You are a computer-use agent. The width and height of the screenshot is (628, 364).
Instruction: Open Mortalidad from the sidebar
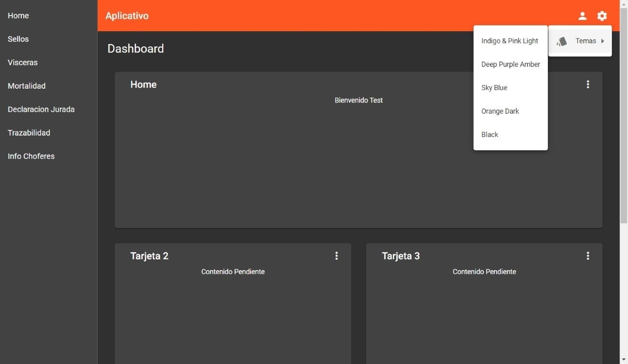point(27,86)
